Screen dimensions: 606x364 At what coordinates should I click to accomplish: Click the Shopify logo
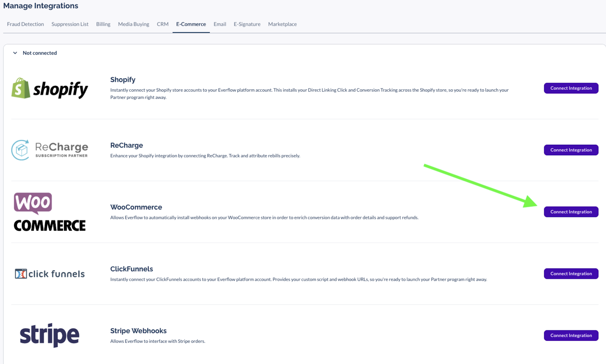pos(50,88)
